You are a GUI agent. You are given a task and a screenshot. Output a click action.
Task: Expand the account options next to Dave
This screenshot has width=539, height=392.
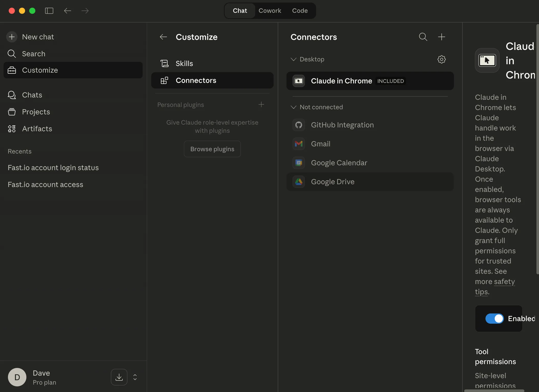click(135, 377)
